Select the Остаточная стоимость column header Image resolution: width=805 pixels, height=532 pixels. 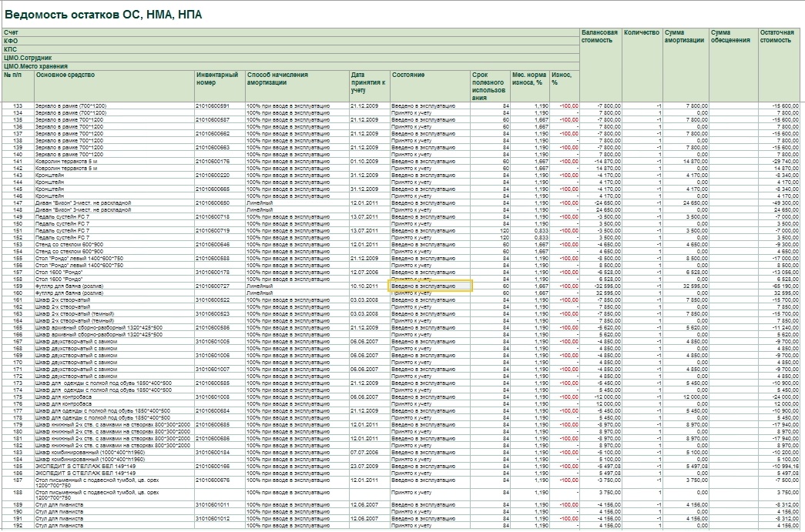[776, 37]
